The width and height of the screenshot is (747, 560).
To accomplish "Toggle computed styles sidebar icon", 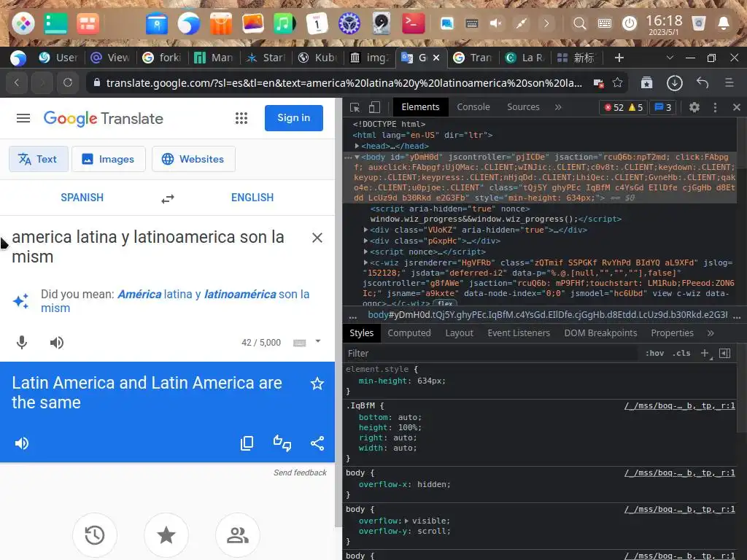I will [x=724, y=353].
